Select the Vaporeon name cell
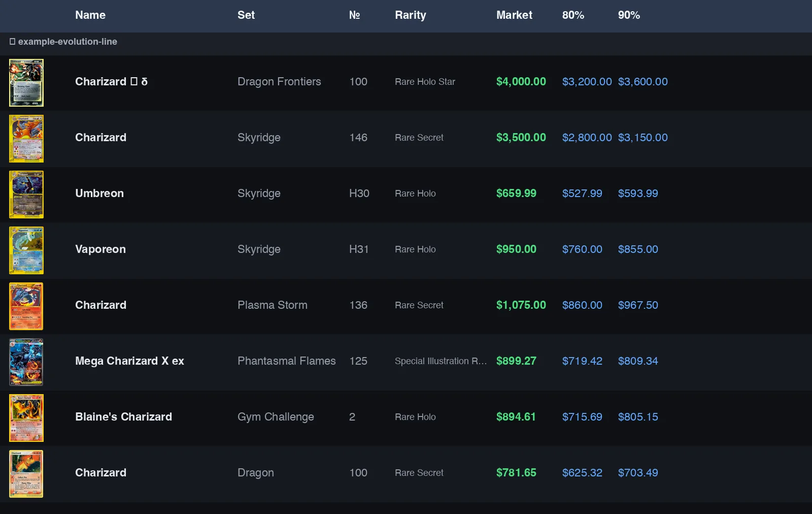This screenshot has height=514, width=812. [x=100, y=249]
